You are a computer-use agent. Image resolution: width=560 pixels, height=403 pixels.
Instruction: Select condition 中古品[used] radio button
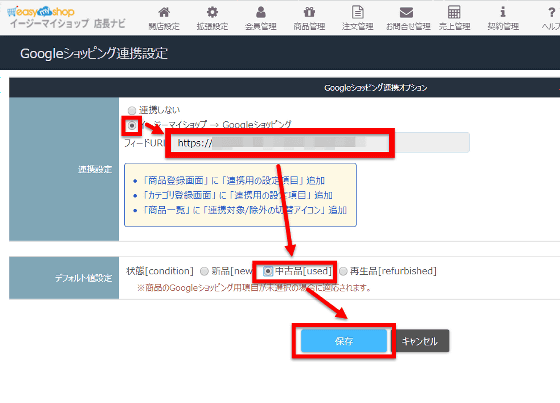tap(268, 272)
